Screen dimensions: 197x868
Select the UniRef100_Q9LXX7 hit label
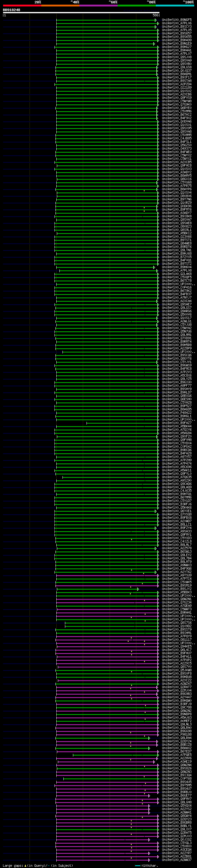click(177, 830)
